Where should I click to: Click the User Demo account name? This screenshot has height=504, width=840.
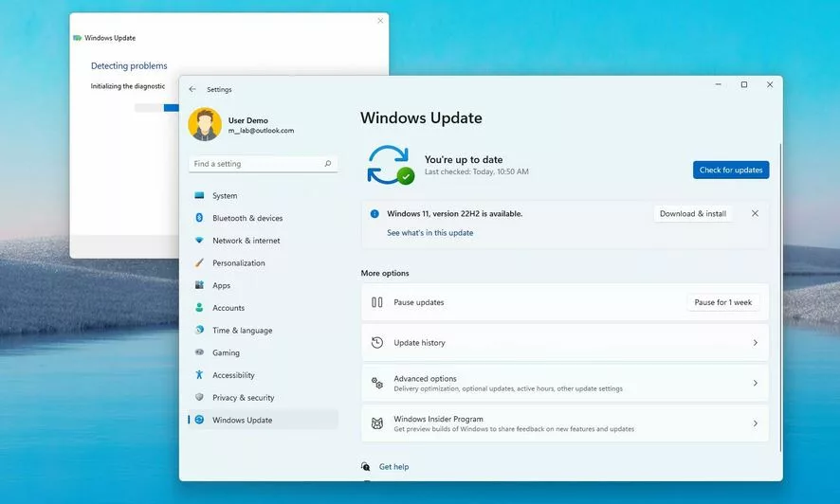(x=248, y=120)
